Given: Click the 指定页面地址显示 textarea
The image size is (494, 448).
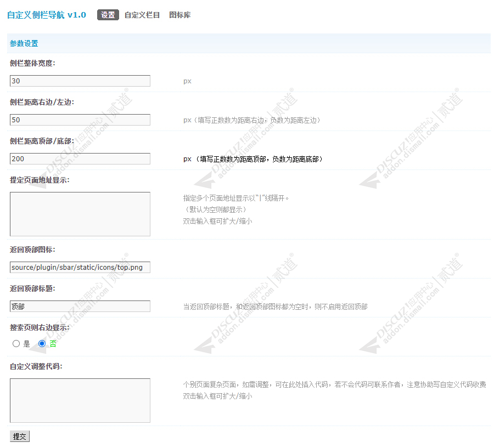Looking at the screenshot, I should pos(80,214).
